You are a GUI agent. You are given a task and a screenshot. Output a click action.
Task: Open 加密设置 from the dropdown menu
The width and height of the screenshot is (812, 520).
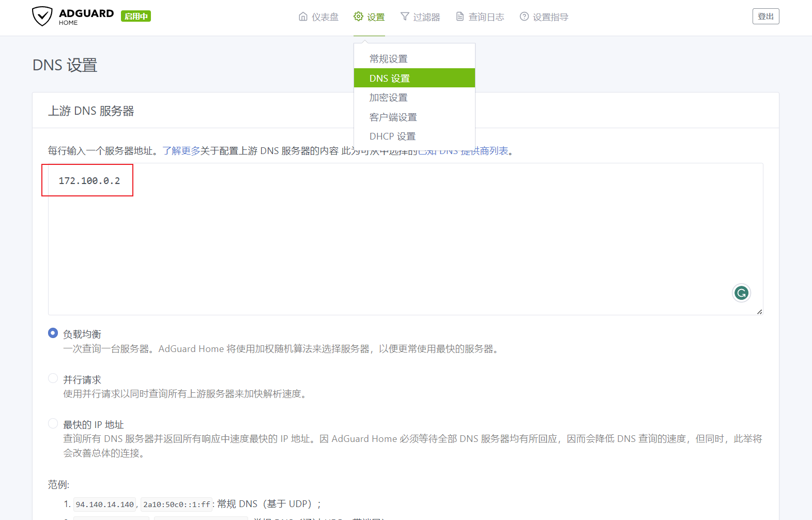[x=415, y=97]
